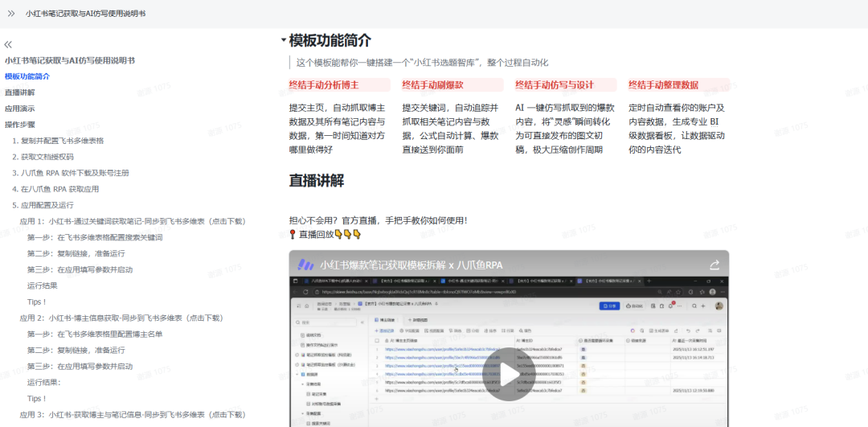Viewport: 868px width, 427px height.
Task: Select the outline title 小红书笔记获取与AI仿写使用说明书
Action: pos(70,60)
